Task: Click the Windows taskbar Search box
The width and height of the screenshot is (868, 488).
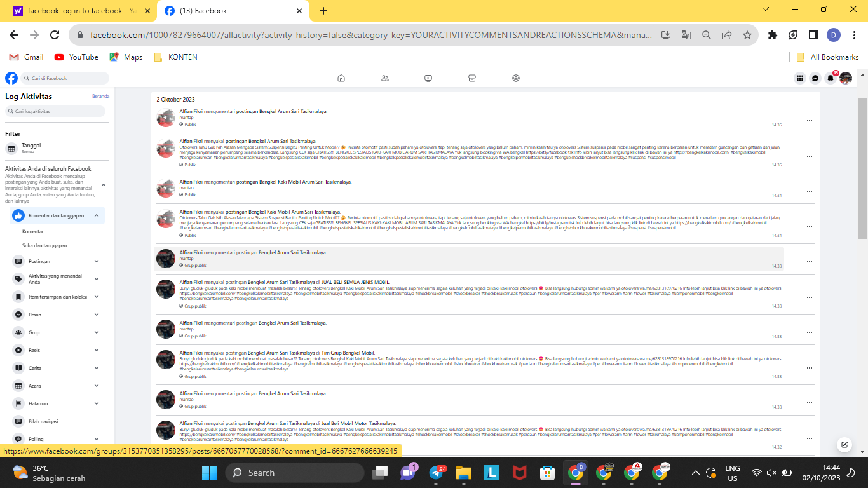Action: point(295,473)
